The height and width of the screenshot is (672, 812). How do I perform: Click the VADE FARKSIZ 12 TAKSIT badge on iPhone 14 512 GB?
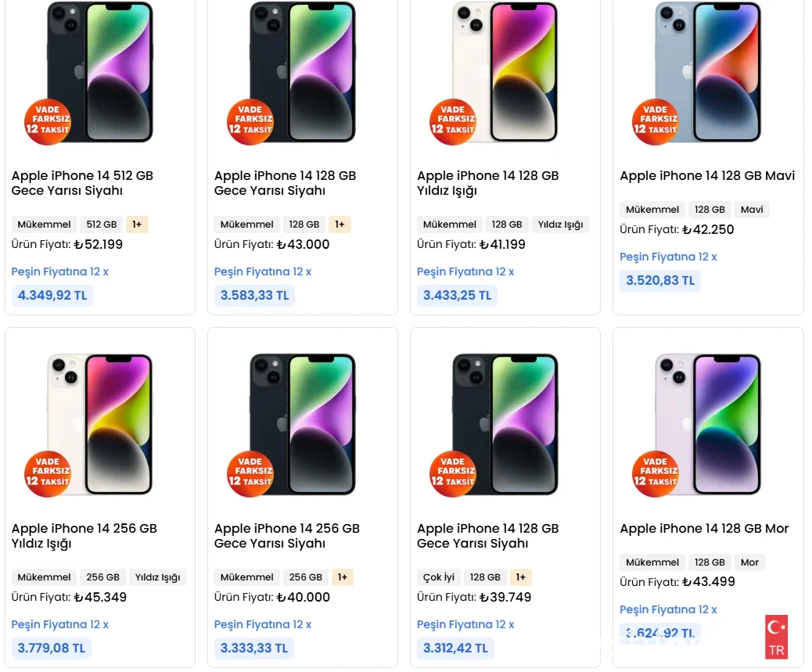(x=48, y=120)
